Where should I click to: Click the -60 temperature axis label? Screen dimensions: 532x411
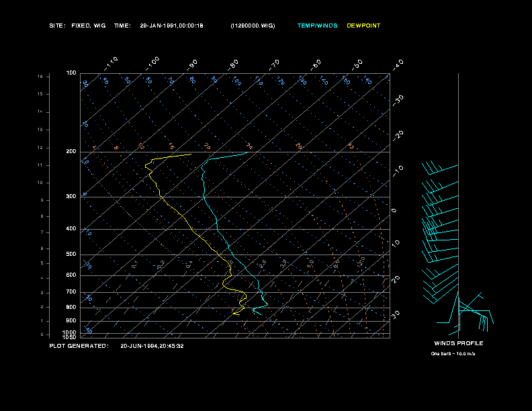[x=316, y=65]
